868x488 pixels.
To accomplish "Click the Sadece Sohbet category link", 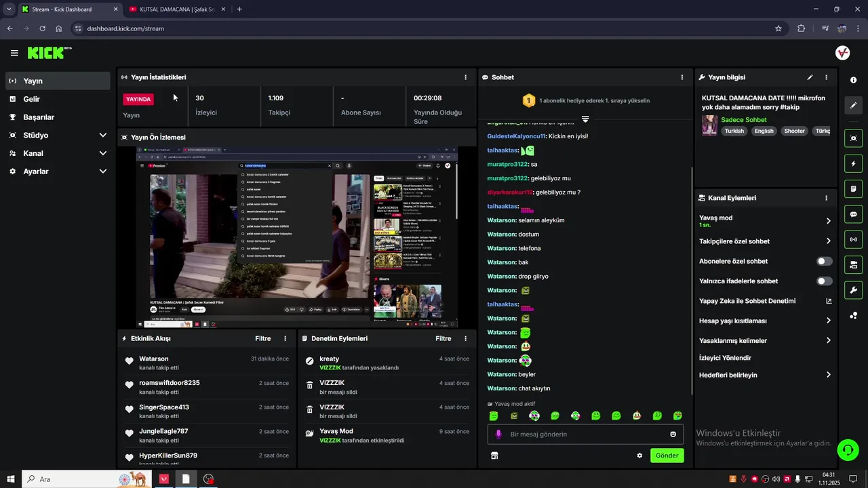I will point(743,120).
